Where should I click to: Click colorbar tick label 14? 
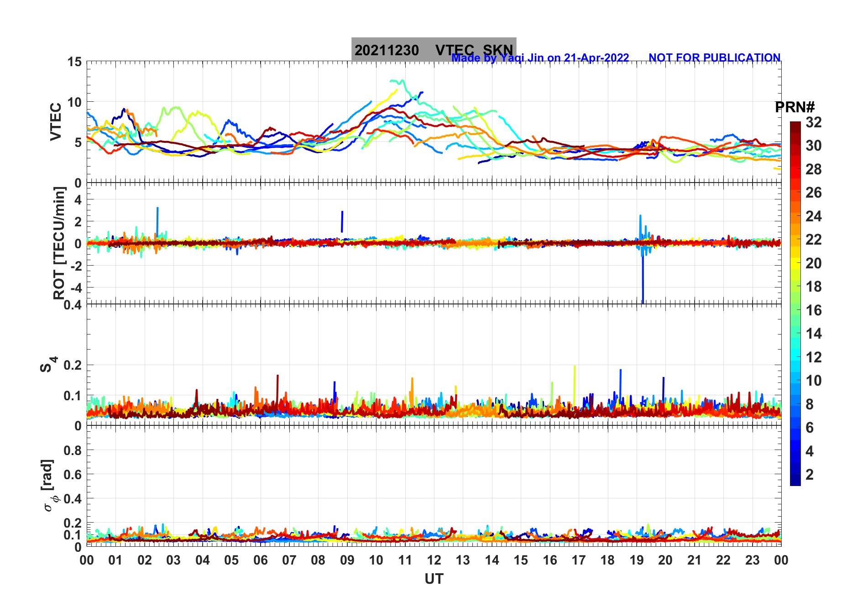[x=813, y=334]
